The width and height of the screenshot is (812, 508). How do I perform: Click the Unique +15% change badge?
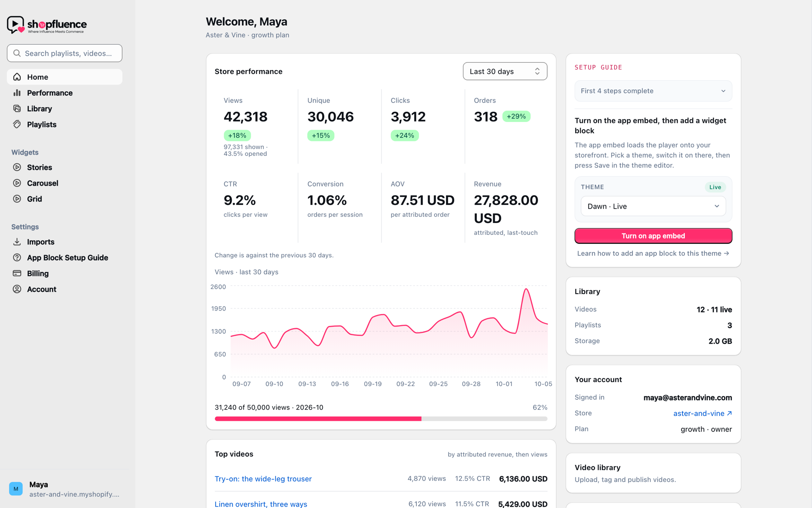point(321,135)
